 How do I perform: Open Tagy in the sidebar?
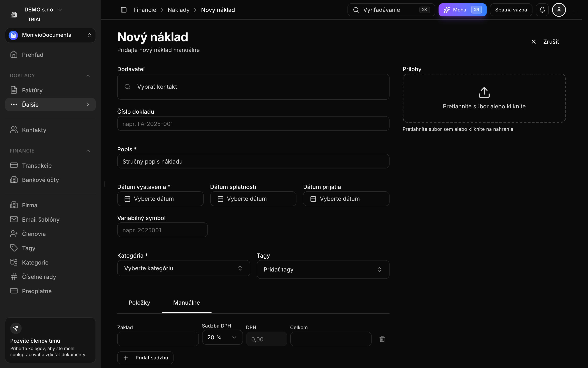click(x=50, y=248)
